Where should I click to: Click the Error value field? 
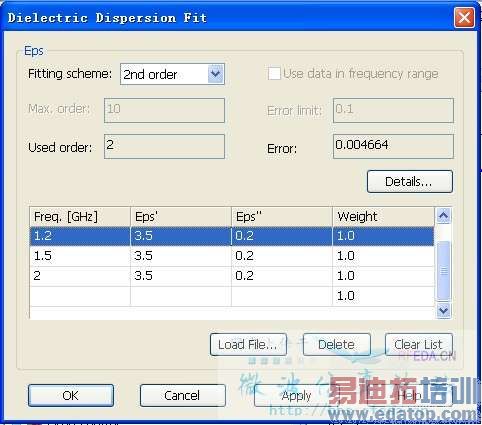click(x=393, y=146)
